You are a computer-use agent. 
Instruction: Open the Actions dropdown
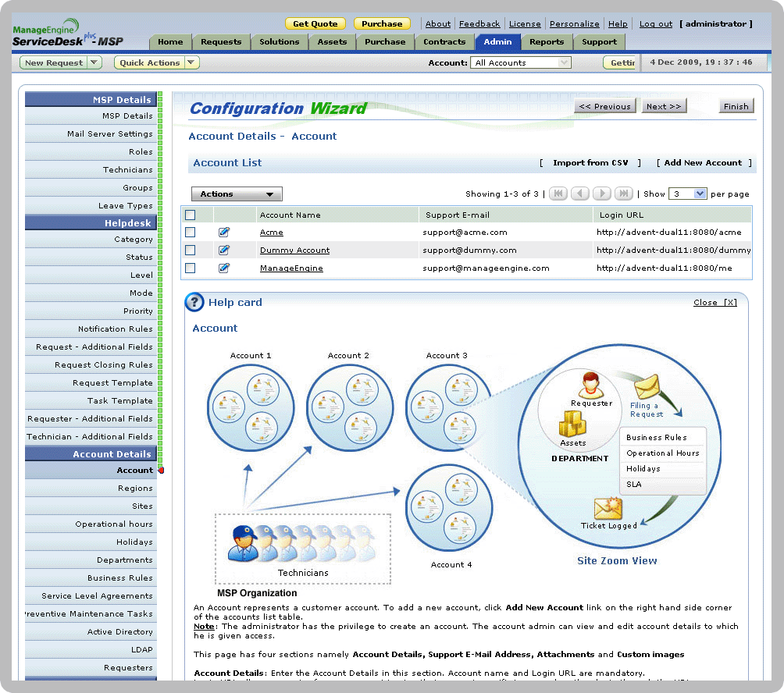click(x=237, y=194)
